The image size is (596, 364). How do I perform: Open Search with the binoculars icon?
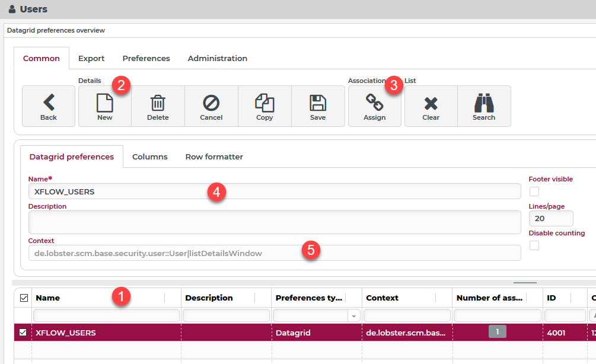tap(484, 103)
